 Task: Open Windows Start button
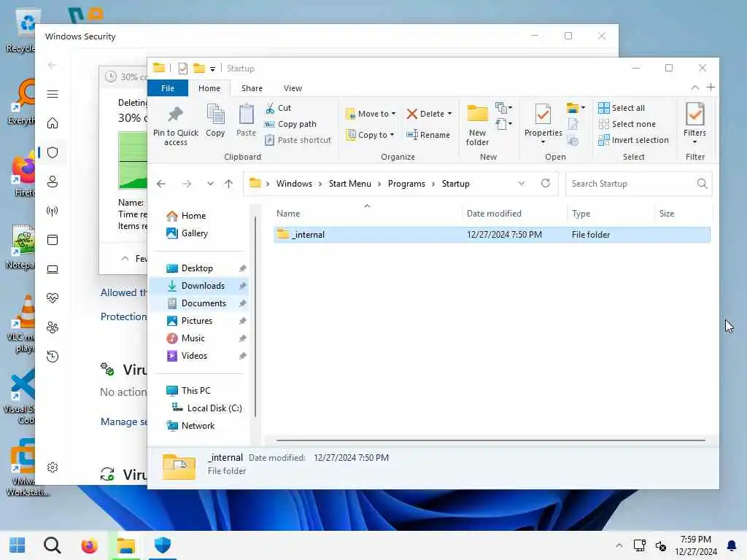[18, 545]
